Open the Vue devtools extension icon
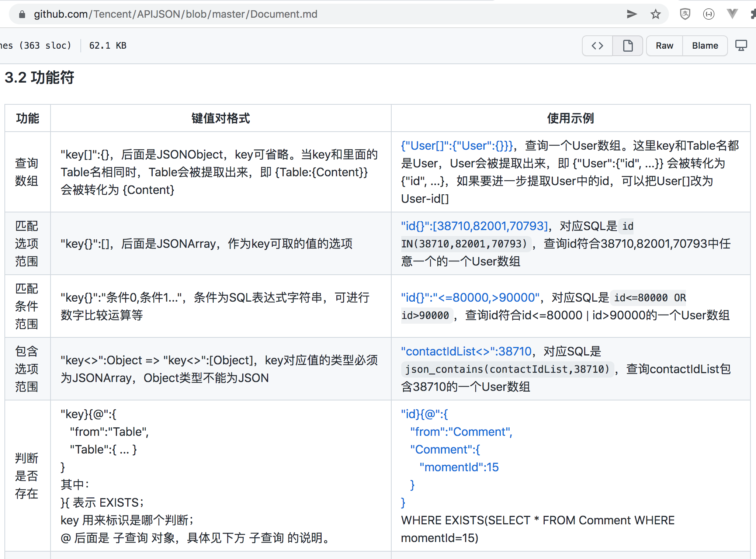 (732, 14)
